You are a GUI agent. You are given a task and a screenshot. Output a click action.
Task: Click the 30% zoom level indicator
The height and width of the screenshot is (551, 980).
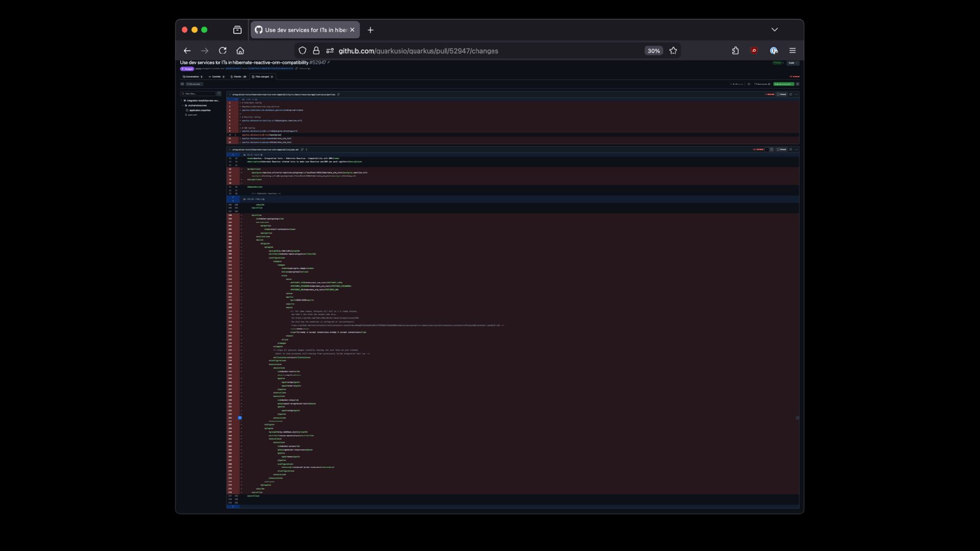(653, 51)
